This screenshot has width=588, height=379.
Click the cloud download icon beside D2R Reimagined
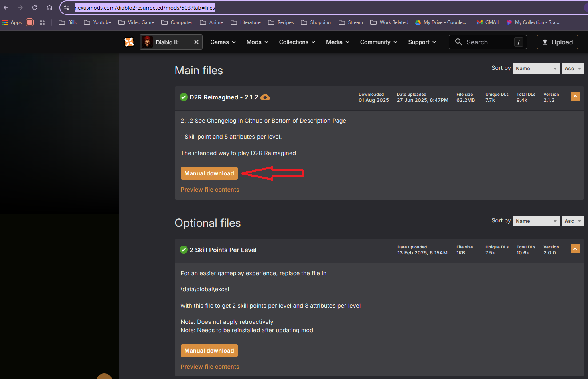[x=265, y=97]
